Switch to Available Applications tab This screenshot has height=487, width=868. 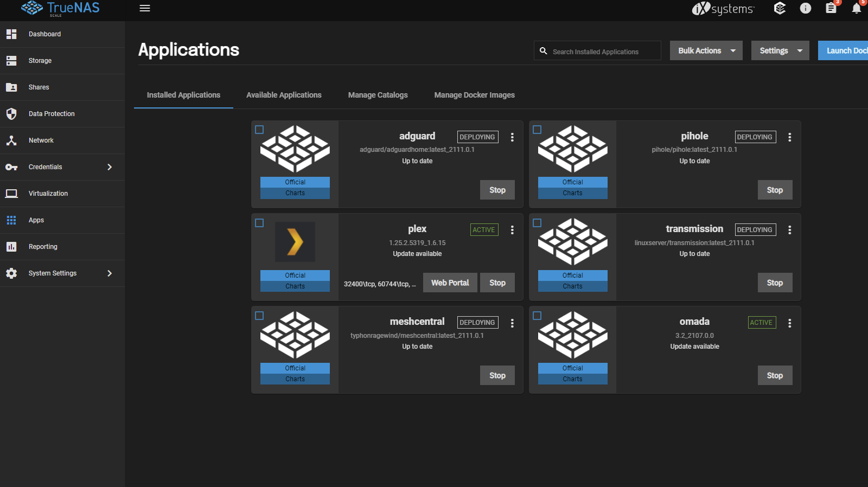pyautogui.click(x=284, y=95)
